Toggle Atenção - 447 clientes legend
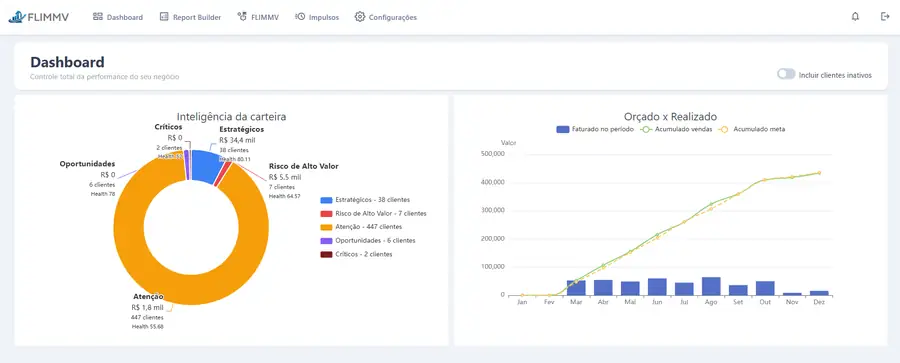 [360, 227]
